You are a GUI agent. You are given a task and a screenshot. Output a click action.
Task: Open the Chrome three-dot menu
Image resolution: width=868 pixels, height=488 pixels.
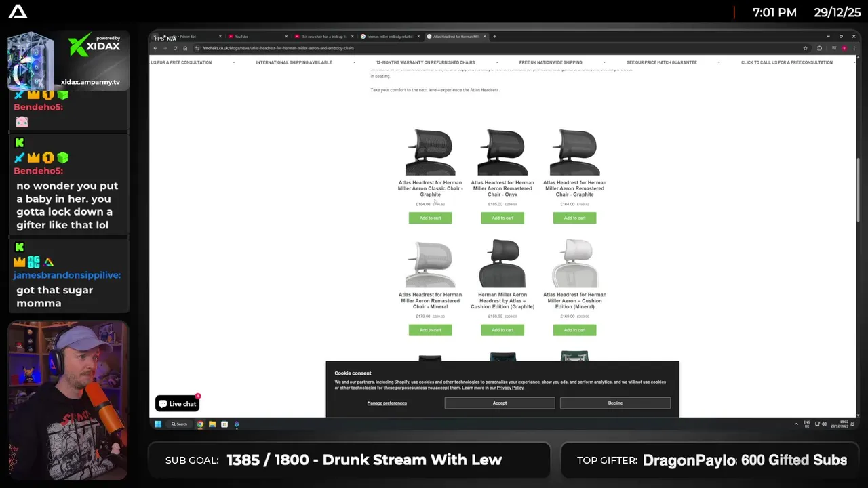[854, 48]
